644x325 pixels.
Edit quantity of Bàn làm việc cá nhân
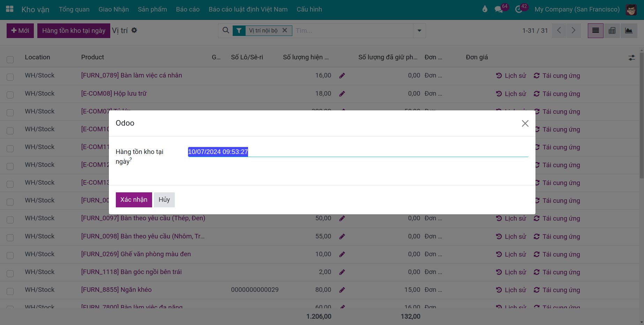pos(342,75)
